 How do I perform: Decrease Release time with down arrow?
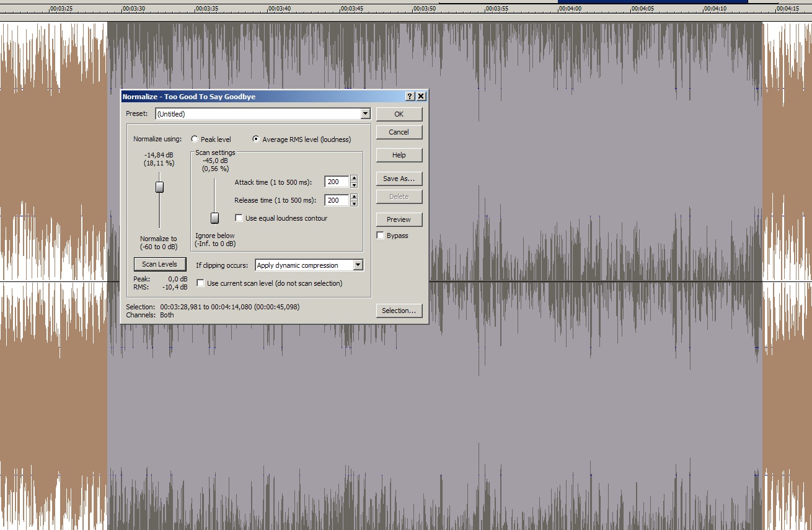coord(354,203)
